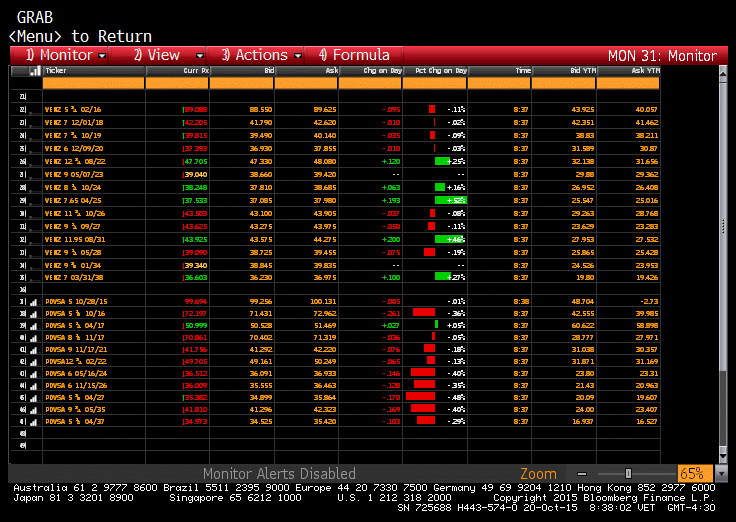Click the -2.73 Ask YTM value
736x522 pixels.
pos(648,302)
